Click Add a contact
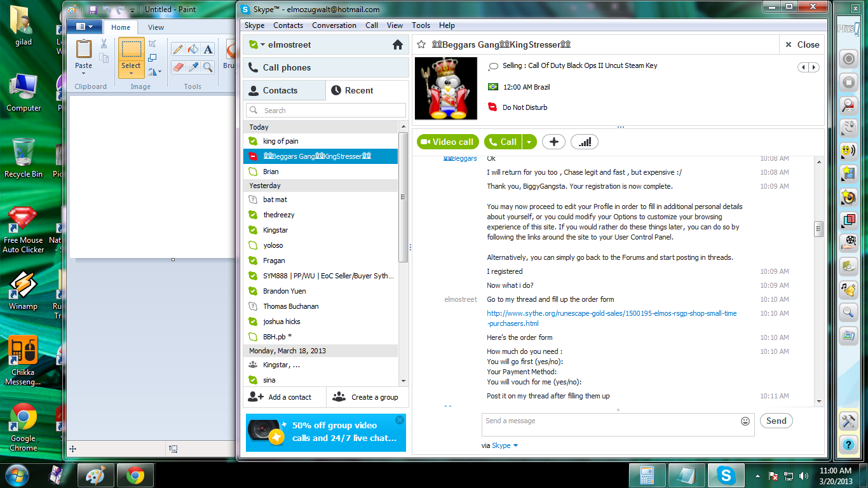 (284, 397)
